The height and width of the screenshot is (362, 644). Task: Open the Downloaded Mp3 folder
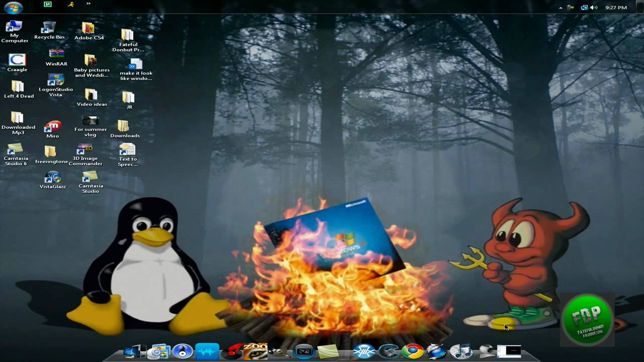pos(18,123)
